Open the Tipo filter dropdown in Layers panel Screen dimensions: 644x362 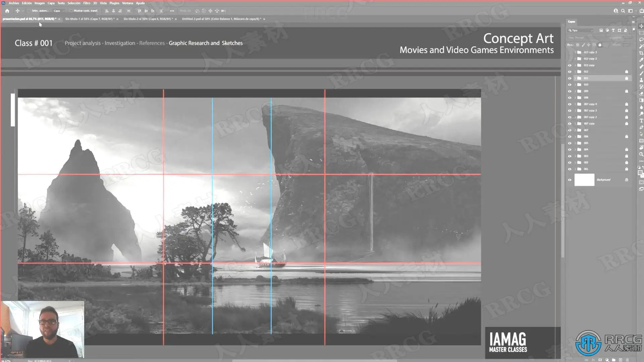tap(581, 30)
